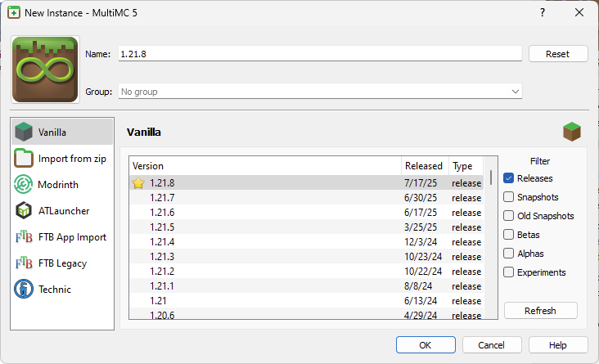Select the FTB Legacy icon
599x364 pixels.
tap(24, 263)
